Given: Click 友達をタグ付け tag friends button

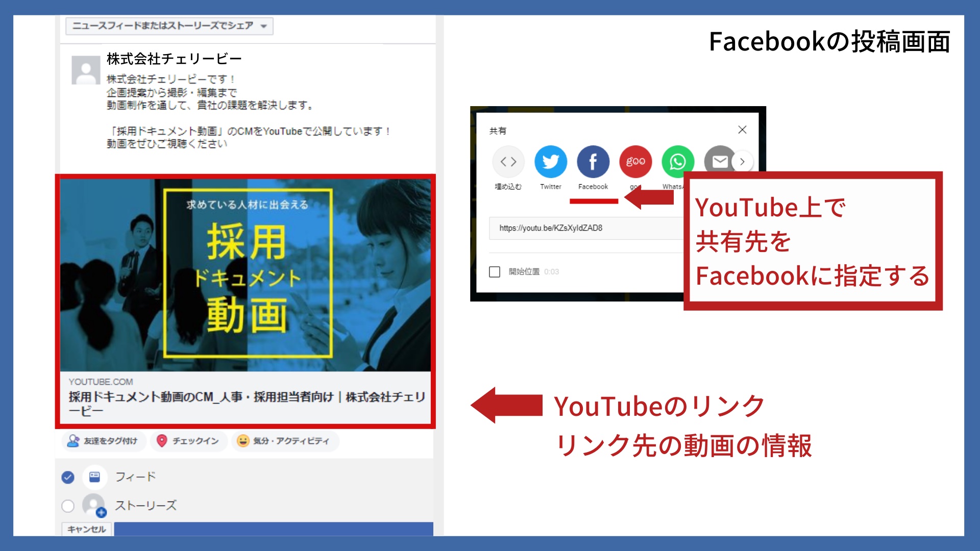Looking at the screenshot, I should pos(104,441).
